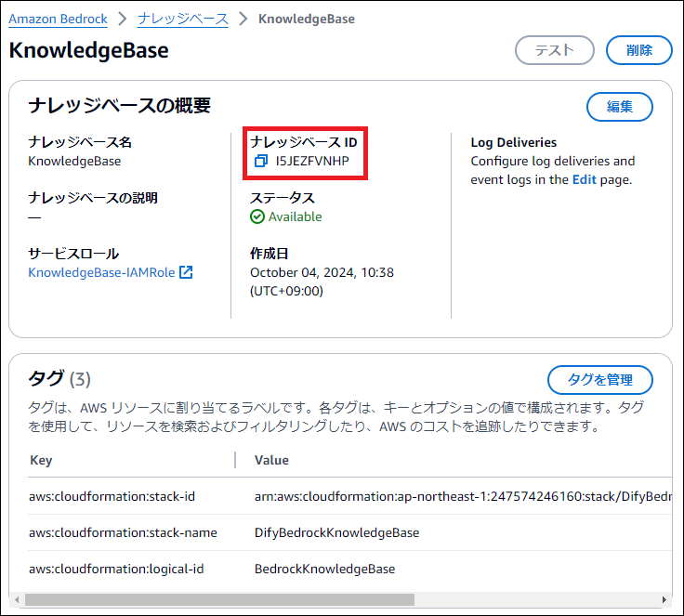
Task: Go to Amazon Bedrock via the breadcrumb
Action: point(58,19)
